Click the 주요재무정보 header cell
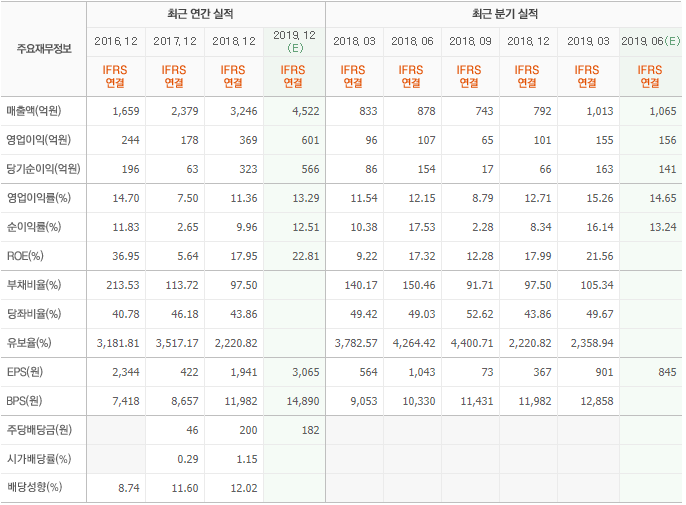This screenshot has height=505, width=686. [x=44, y=49]
